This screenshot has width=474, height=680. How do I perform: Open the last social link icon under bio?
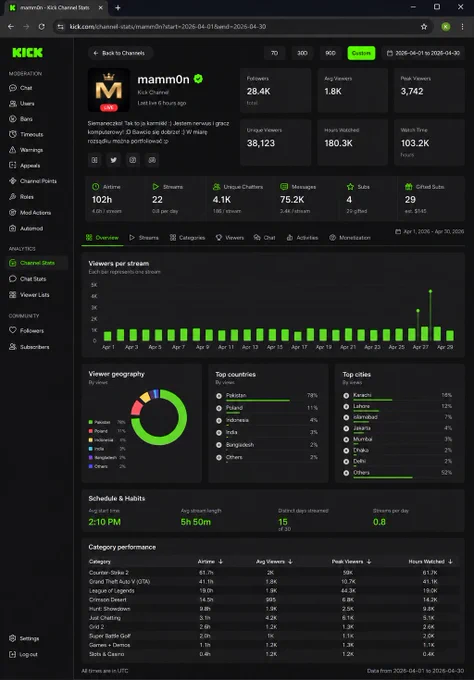pyautogui.click(x=152, y=160)
